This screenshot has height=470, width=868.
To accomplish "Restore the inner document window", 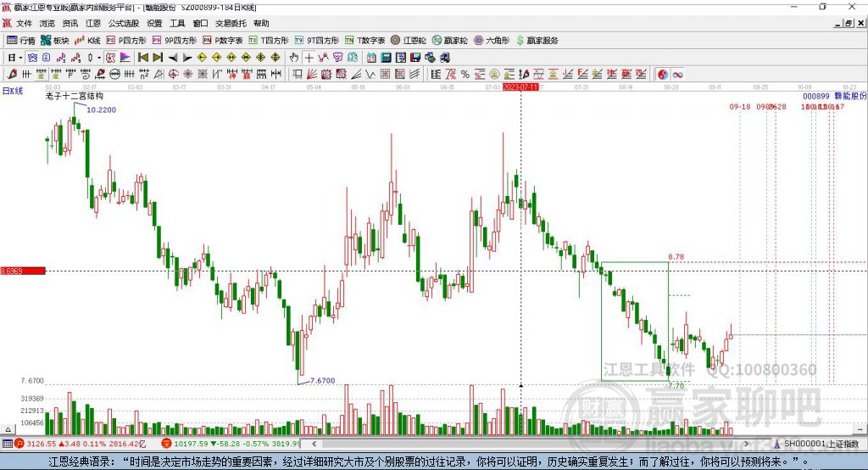I will pyautogui.click(x=849, y=23).
